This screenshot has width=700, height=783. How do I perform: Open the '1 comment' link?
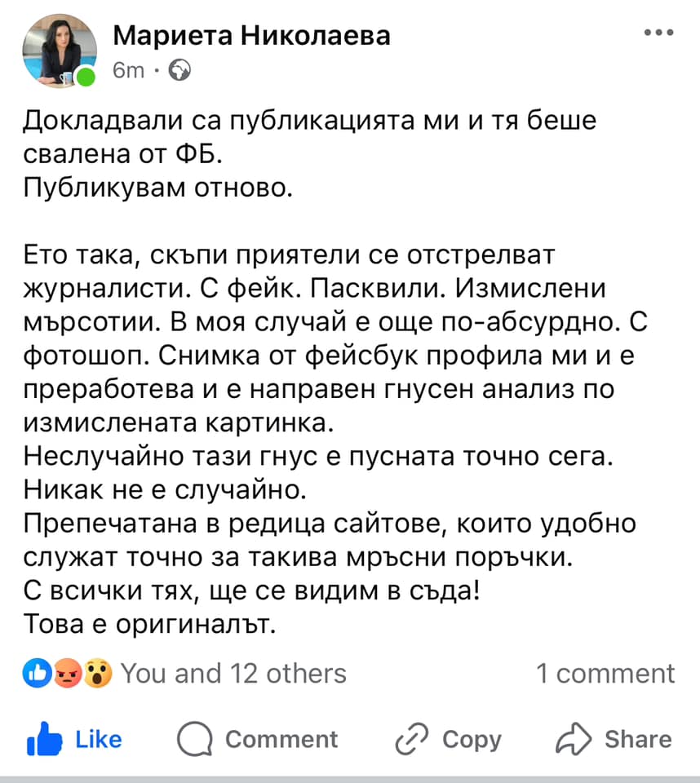605,673
